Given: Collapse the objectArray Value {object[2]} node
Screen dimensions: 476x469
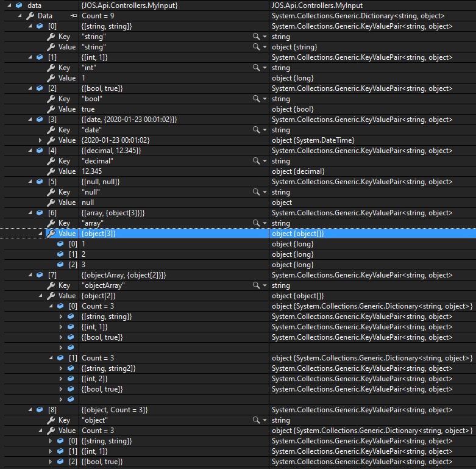Looking at the screenshot, I should 40,296.
